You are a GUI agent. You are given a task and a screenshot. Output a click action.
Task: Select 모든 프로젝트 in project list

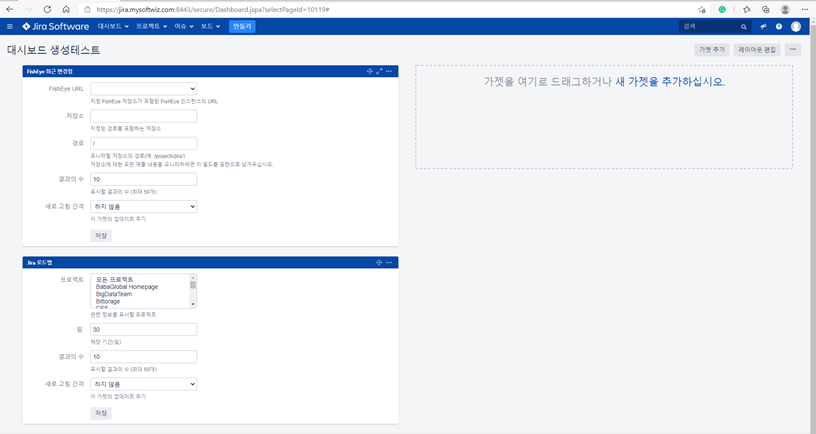click(114, 279)
